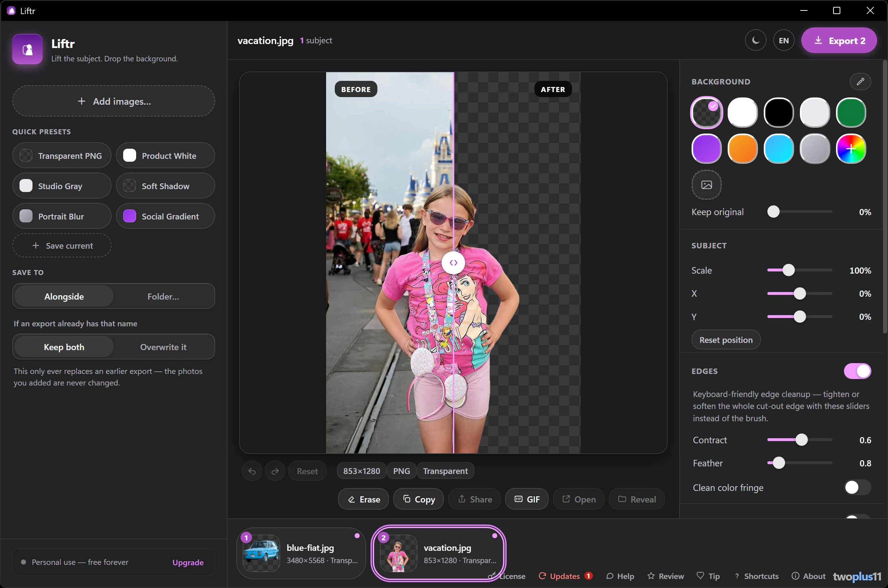This screenshot has height=588, width=888.
Task: Click the Keep original slider
Action: coord(800,212)
